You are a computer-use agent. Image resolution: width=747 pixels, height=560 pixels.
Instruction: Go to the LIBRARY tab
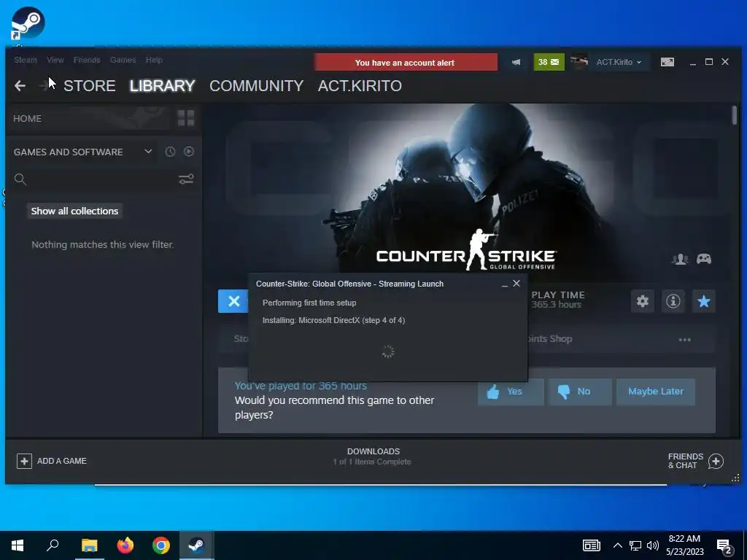coord(162,86)
